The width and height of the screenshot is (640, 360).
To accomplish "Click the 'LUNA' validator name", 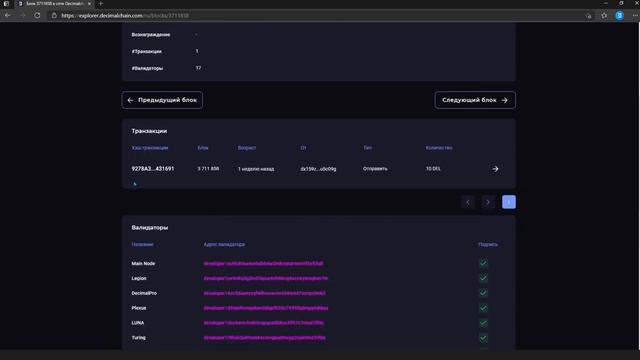I will (138, 323).
